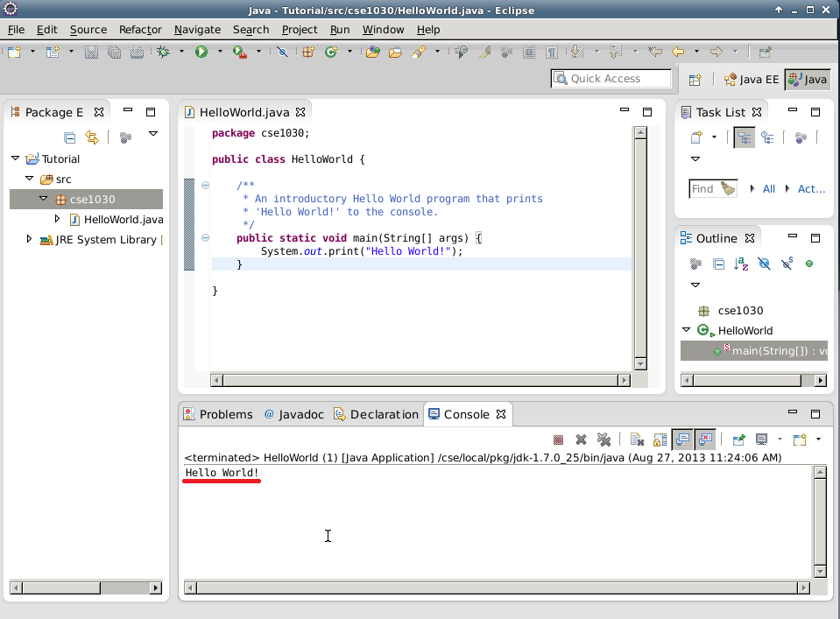
Task: Toggle show console on standard out change
Action: point(682,440)
